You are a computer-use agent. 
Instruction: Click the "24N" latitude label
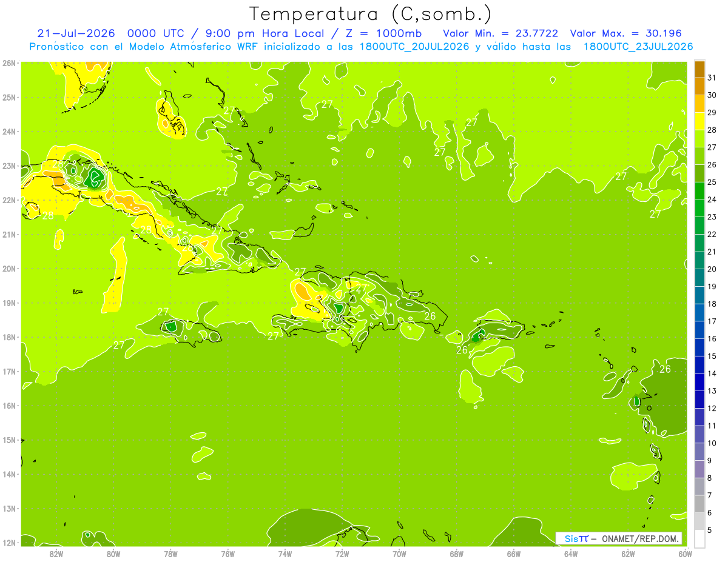(9, 132)
